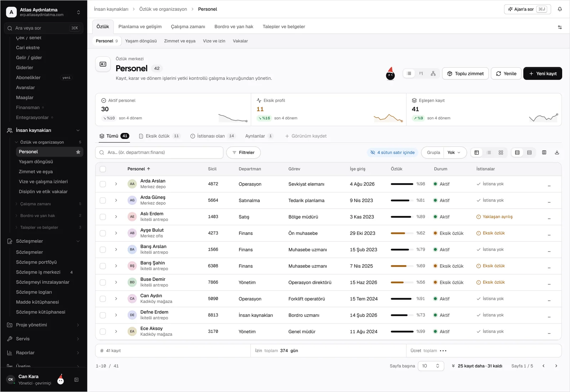Viewport: 570px width, 392px height.
Task: Switch to card grid view
Action: [x=501, y=153]
